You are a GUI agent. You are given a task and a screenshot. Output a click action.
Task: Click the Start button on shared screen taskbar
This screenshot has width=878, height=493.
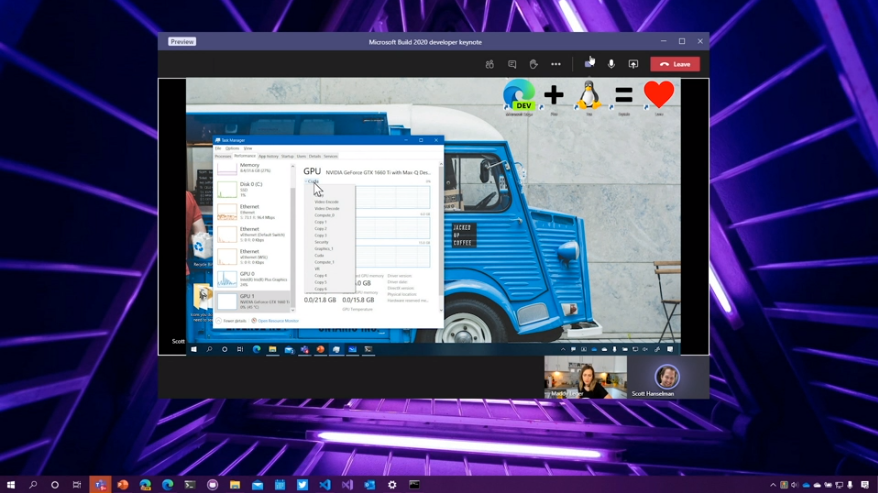[194, 349]
